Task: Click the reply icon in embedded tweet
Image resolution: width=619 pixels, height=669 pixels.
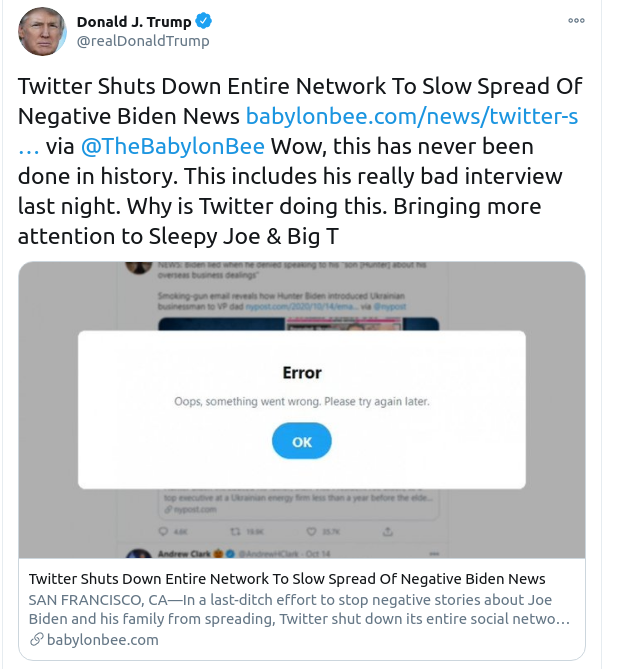Action: 164,530
